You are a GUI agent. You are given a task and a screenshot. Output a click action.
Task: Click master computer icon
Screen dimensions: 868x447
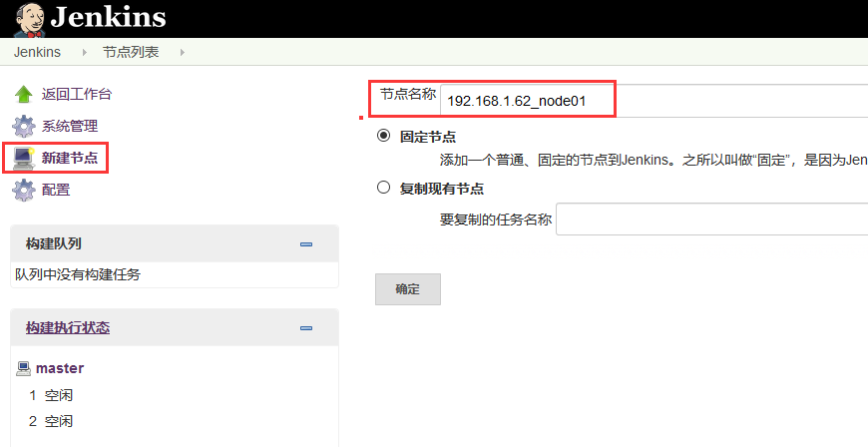coord(23,369)
